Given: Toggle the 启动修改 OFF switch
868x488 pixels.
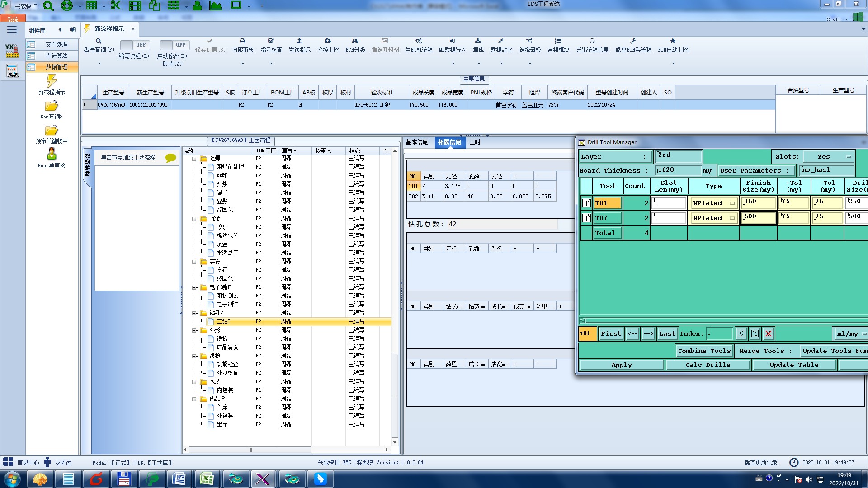Looking at the screenshot, I should (174, 45).
